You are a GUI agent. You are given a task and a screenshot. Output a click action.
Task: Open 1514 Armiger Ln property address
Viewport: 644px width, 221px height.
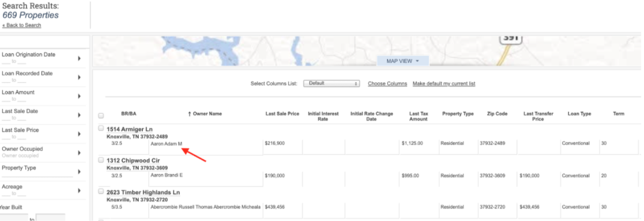click(130, 129)
